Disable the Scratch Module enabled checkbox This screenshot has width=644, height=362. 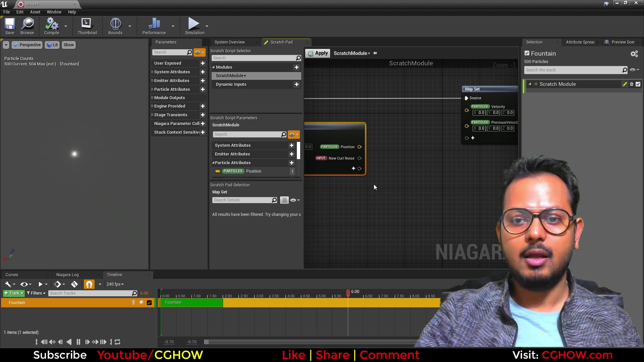coord(638,84)
